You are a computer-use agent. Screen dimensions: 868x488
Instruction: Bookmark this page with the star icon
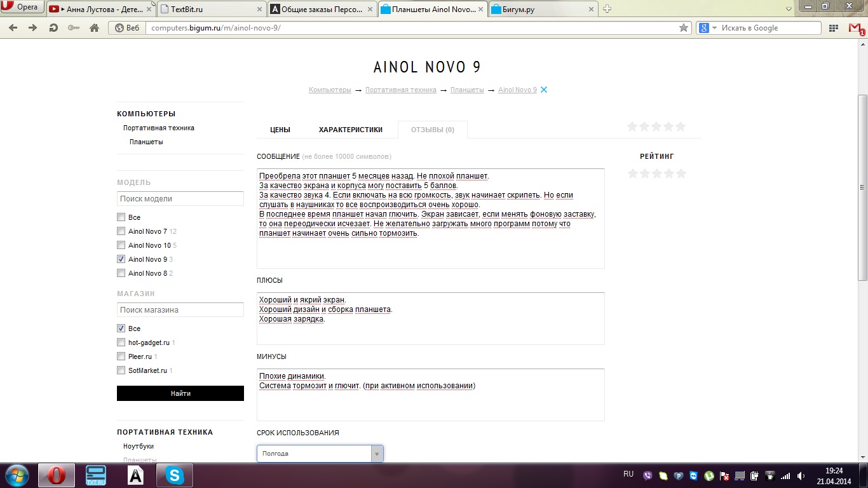point(684,28)
